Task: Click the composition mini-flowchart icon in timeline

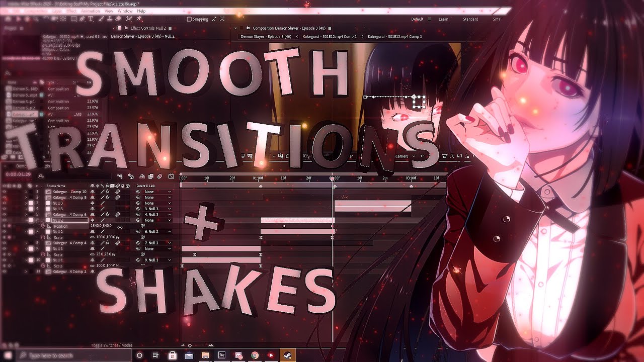Action: [120, 176]
